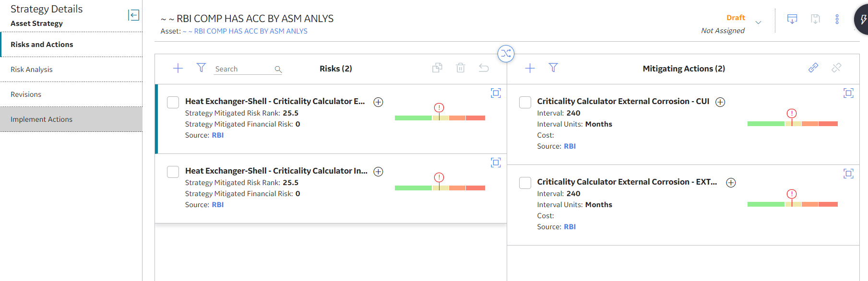Undo risk change with arrow icon
Image resolution: width=868 pixels, height=281 pixels.
point(484,68)
